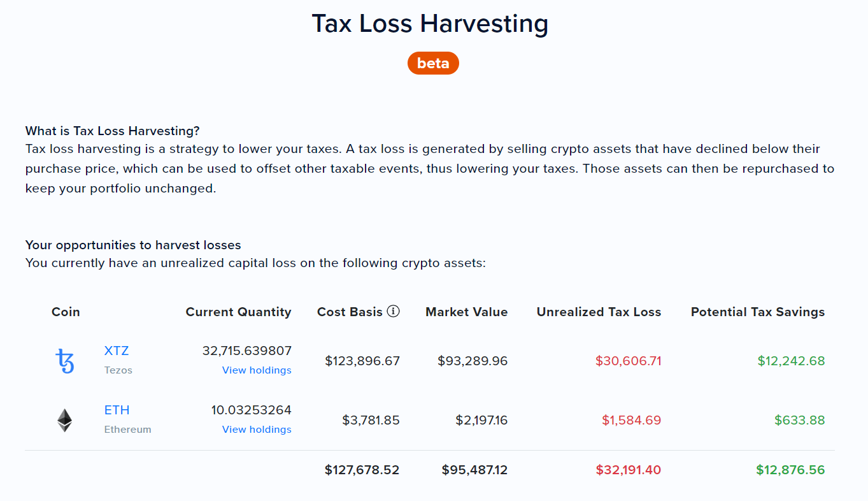Open the Cost Basis info icon

click(394, 312)
